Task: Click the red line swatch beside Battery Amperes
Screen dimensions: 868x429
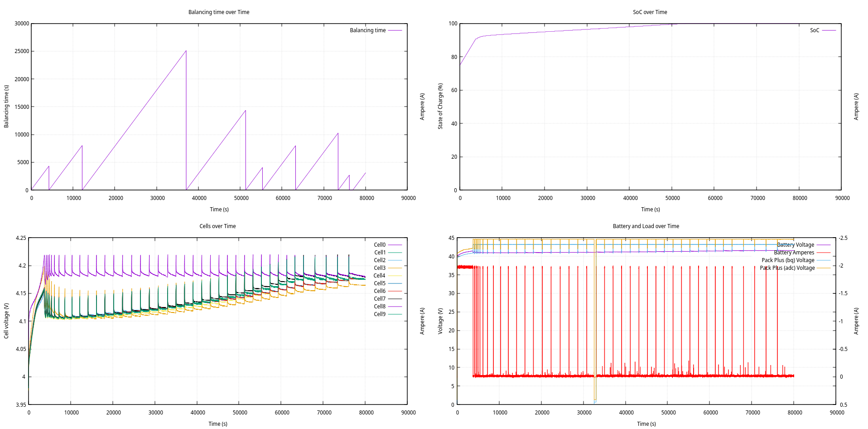Action: pyautogui.click(x=824, y=253)
